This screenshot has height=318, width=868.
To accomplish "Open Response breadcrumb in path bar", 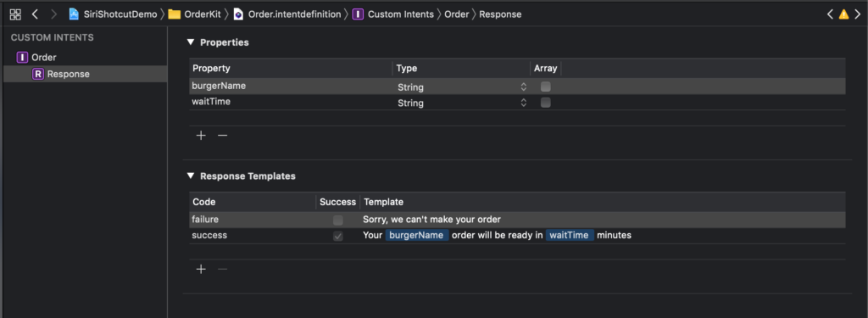I will pyautogui.click(x=500, y=14).
